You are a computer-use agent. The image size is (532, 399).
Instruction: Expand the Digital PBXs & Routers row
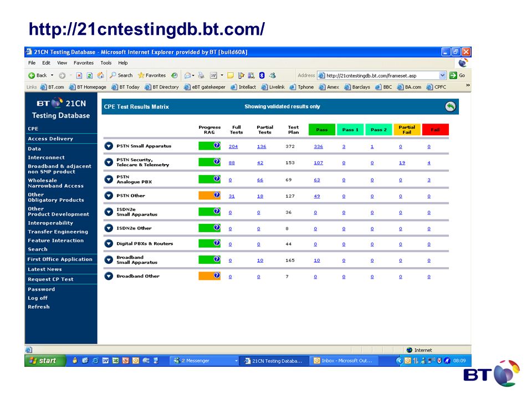click(109, 244)
